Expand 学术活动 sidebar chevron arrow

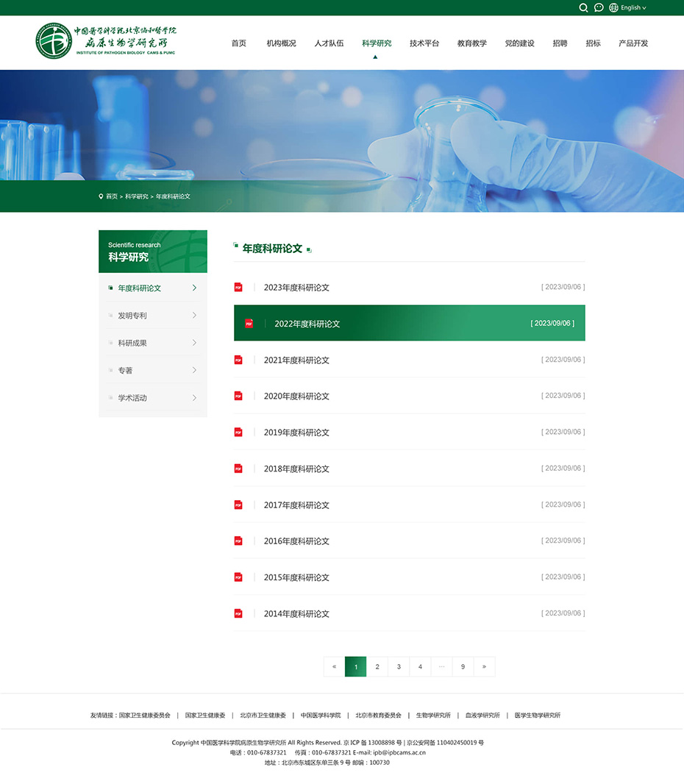(194, 398)
